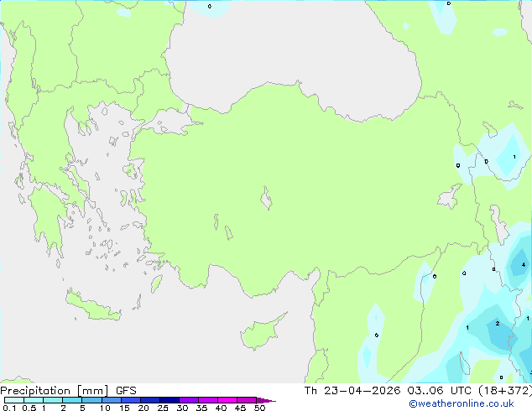
Task: Select the dark navy 25–30 mm swatch
Action: [x=169, y=400]
